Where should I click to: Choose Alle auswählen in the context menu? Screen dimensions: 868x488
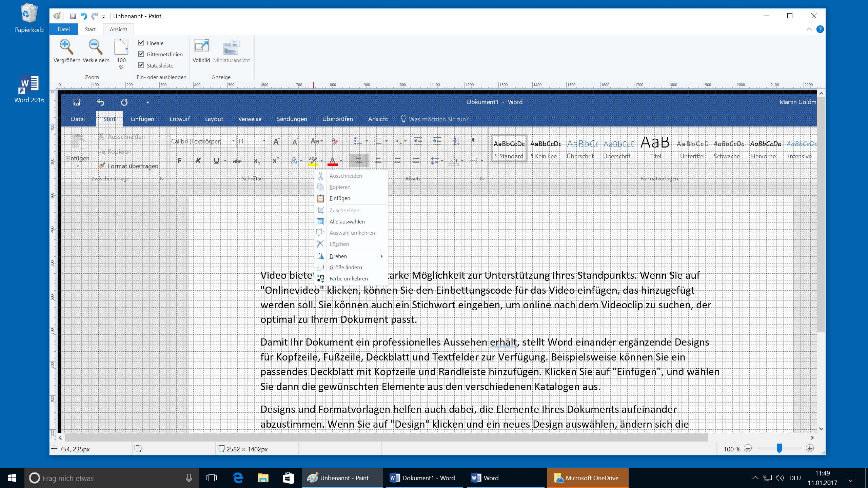[351, 221]
